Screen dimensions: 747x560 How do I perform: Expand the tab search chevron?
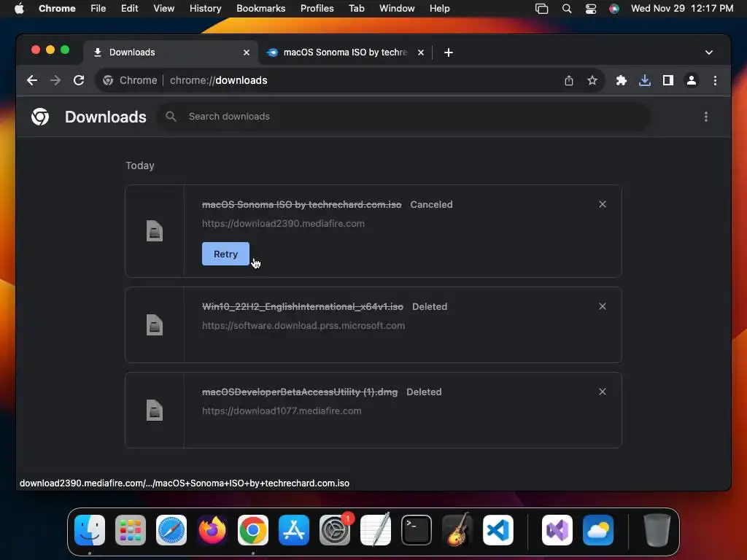point(709,52)
